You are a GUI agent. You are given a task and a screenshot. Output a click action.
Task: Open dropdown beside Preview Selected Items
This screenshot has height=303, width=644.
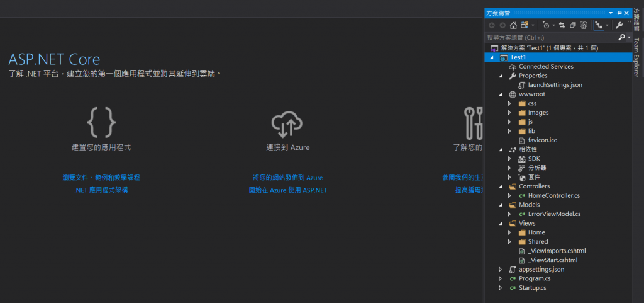point(607,25)
